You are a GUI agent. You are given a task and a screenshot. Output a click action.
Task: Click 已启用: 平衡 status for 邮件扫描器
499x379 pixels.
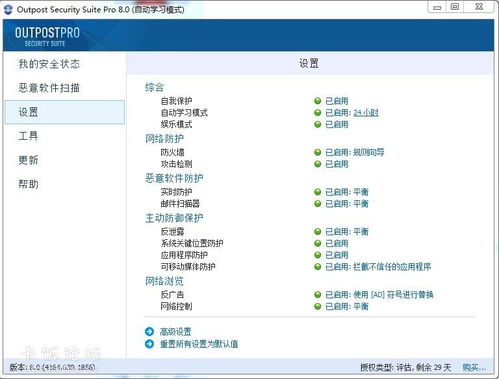[347, 204]
